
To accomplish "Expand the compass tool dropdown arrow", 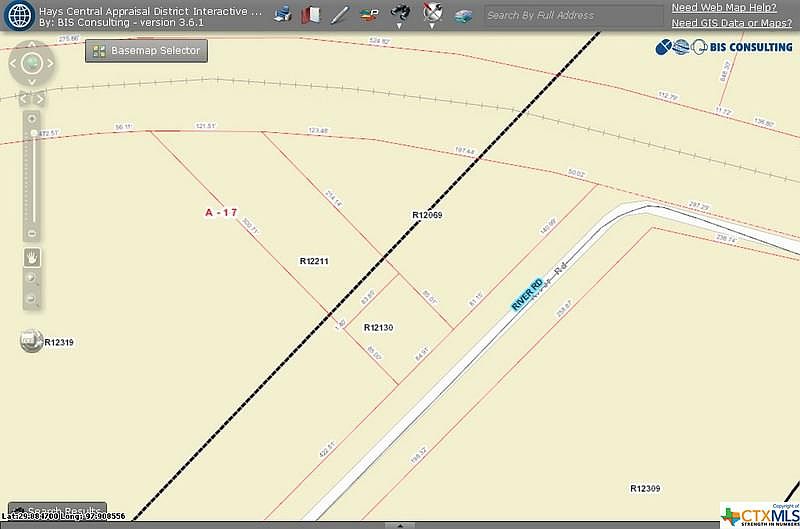I will [x=432, y=26].
